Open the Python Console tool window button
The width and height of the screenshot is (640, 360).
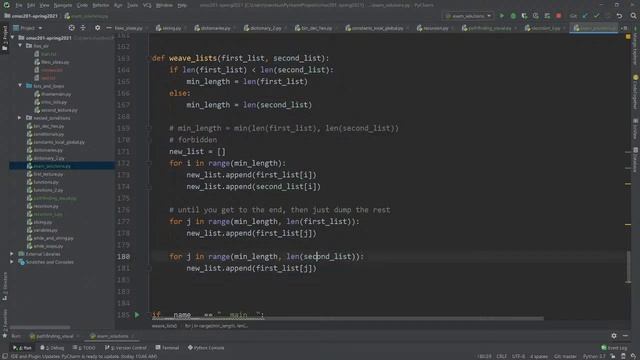[x=206, y=348]
